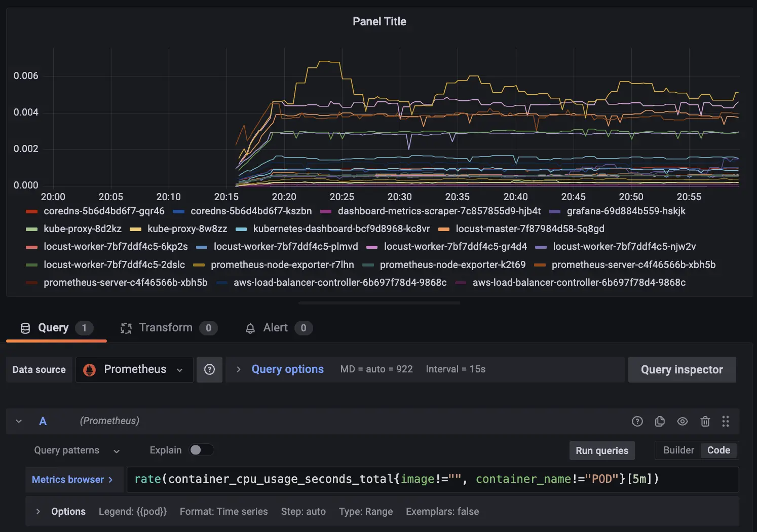The height and width of the screenshot is (532, 757).
Task: Collapse query row A with chevron
Action: tap(19, 422)
